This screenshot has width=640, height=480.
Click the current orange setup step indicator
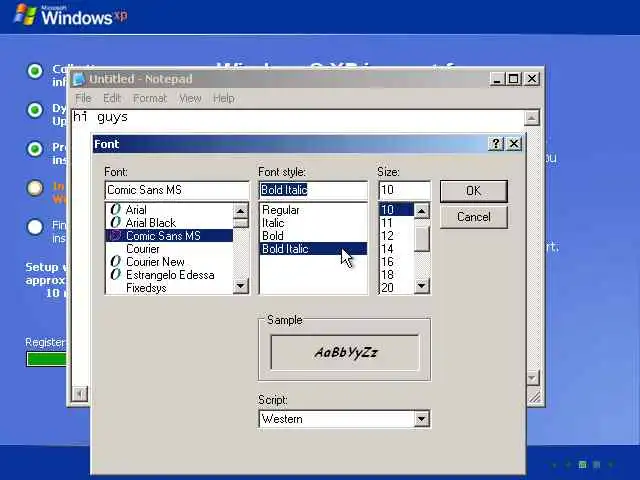click(x=35, y=188)
